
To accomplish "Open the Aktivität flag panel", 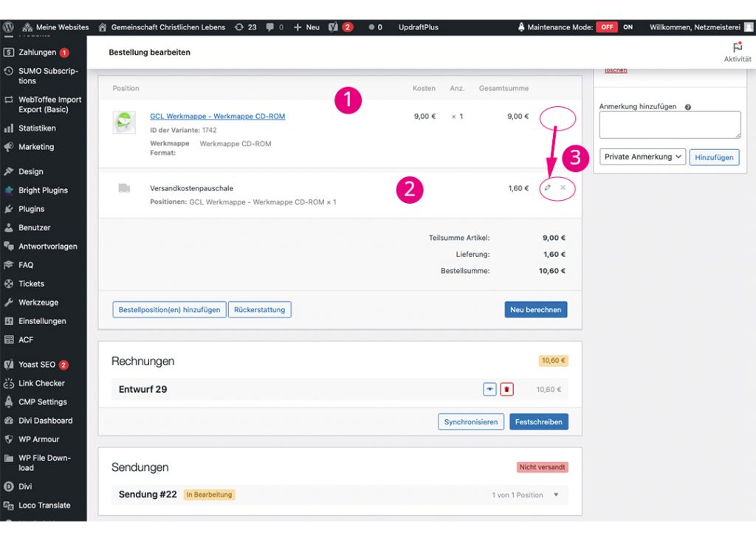I will pyautogui.click(x=737, y=52).
